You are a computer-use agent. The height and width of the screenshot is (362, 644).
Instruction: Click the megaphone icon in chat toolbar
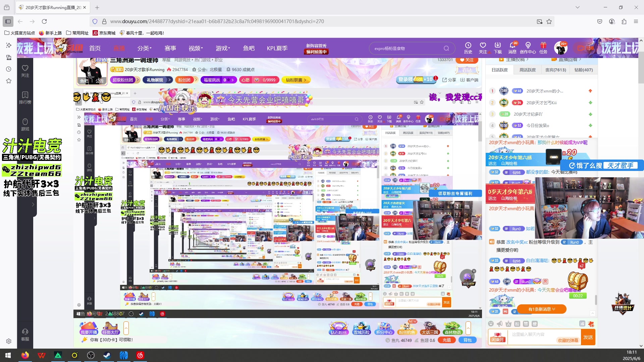tap(499, 323)
